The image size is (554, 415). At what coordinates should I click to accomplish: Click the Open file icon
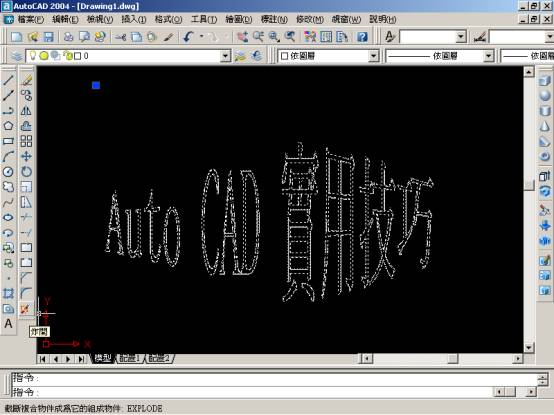pyautogui.click(x=33, y=37)
